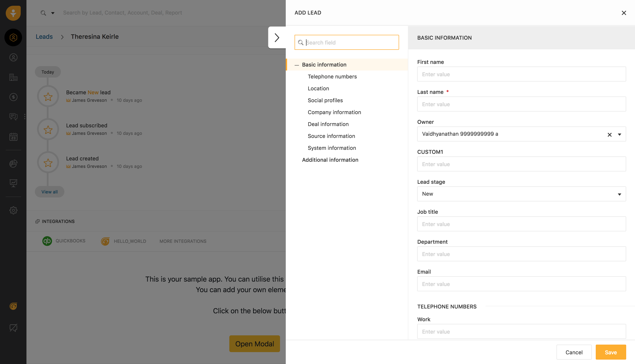This screenshot has width=635, height=364.
Task: Select Additional information in the field list
Action: 330,160
